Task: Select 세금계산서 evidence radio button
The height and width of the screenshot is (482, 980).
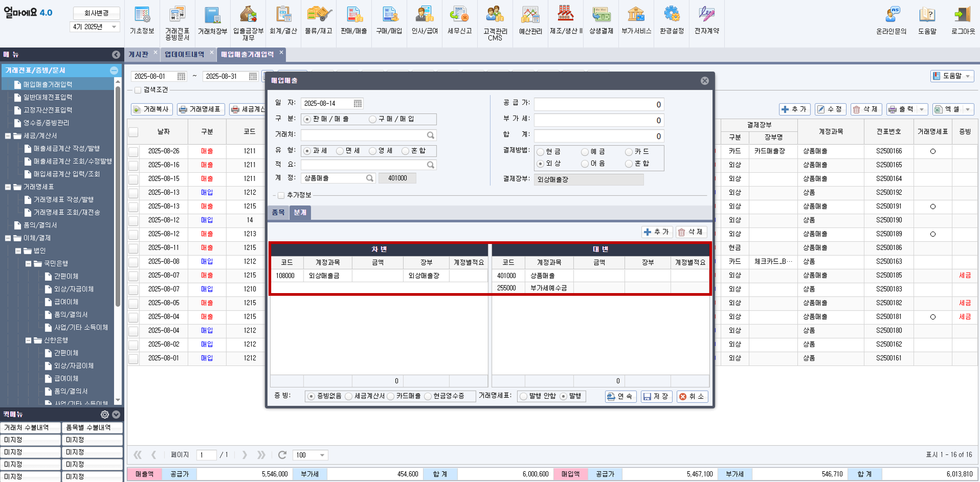Action: coord(349,397)
